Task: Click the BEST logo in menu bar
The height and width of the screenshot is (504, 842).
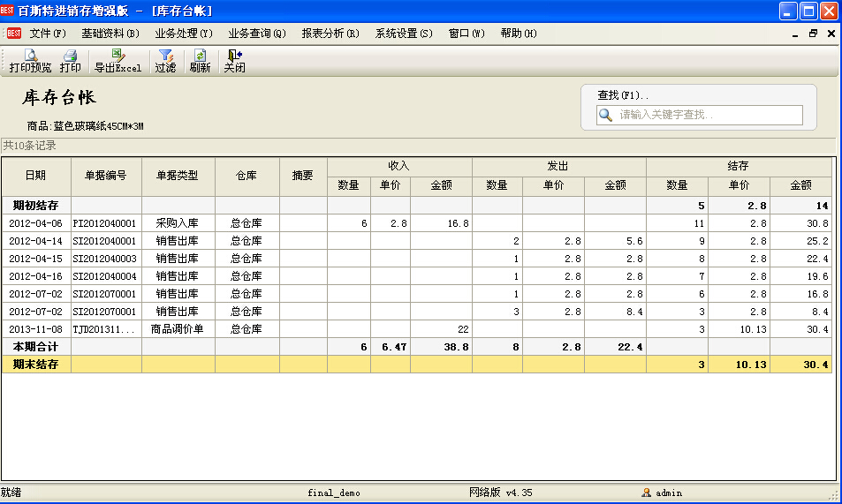Action: coord(14,34)
